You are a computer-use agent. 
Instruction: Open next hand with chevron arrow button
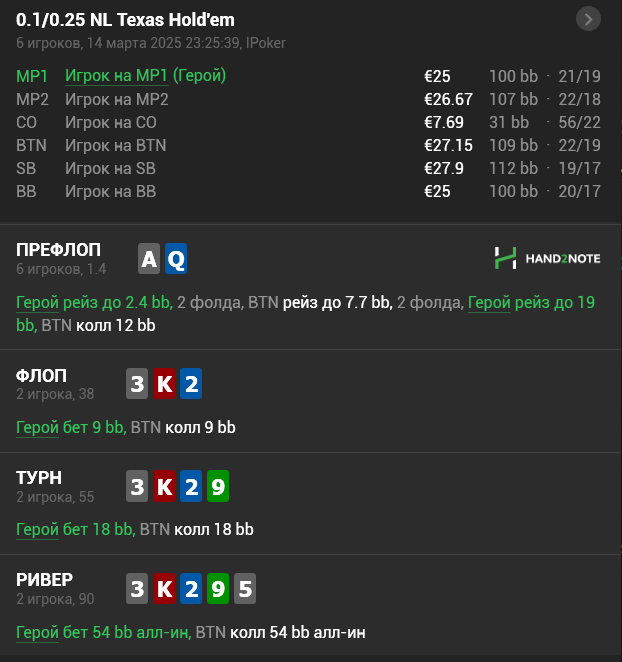[588, 19]
